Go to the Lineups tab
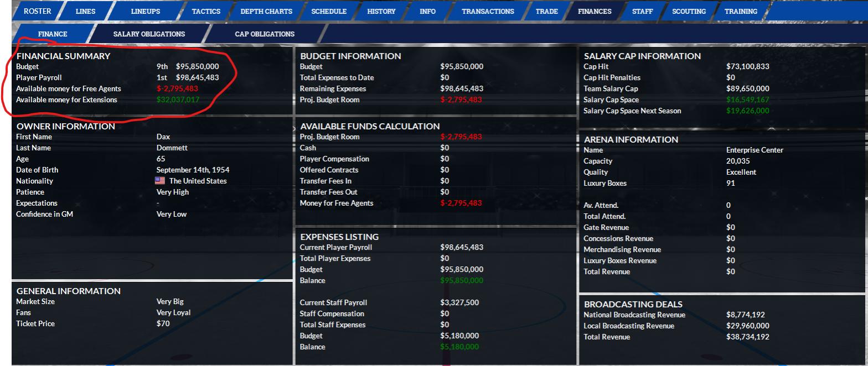The width and height of the screenshot is (868, 366). [x=146, y=11]
